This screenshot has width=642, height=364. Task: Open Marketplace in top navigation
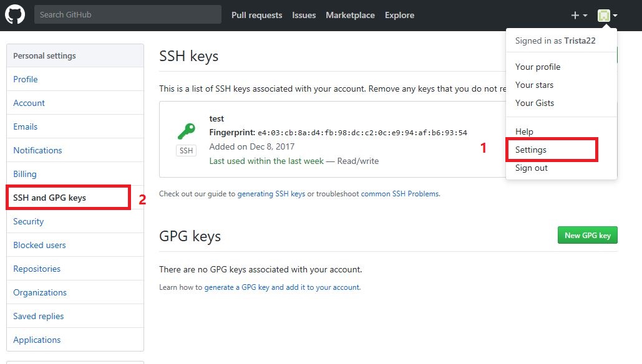[350, 15]
